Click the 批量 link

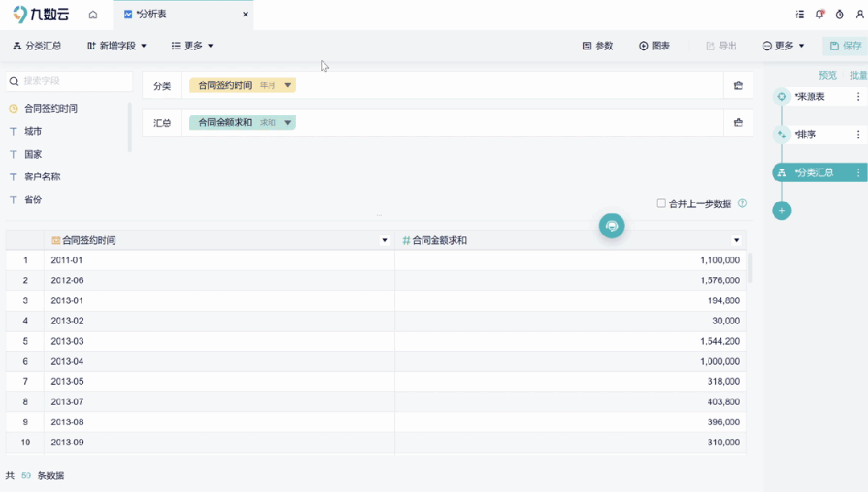click(858, 76)
